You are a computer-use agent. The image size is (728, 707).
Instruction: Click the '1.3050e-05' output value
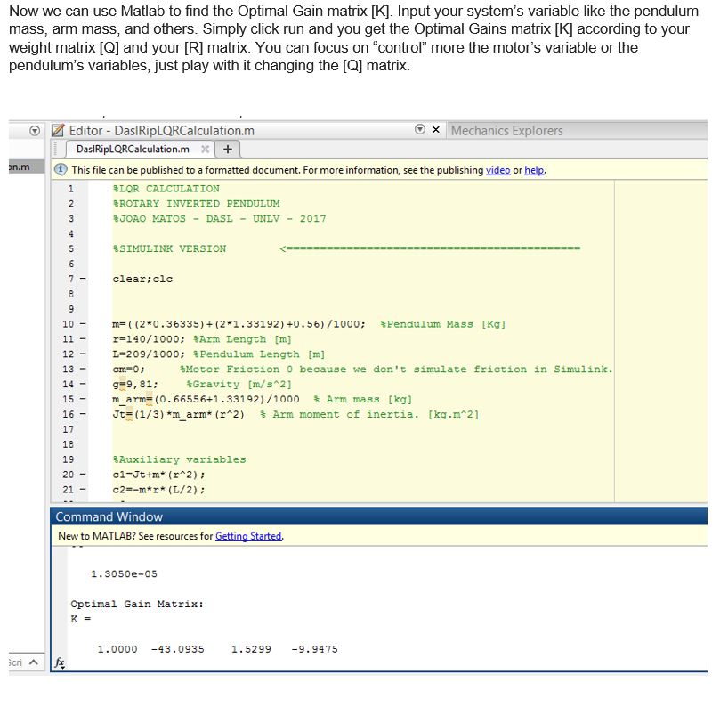coord(124,573)
